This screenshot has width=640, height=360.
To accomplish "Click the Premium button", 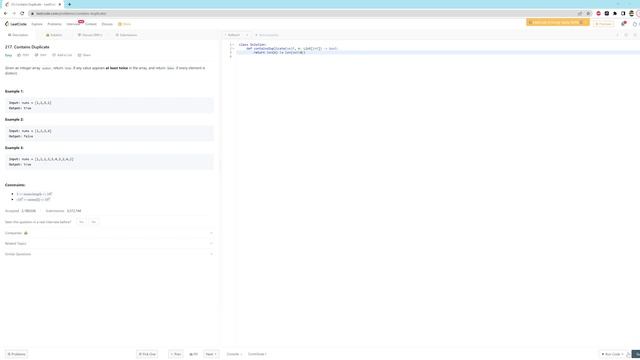I will click(x=603, y=24).
